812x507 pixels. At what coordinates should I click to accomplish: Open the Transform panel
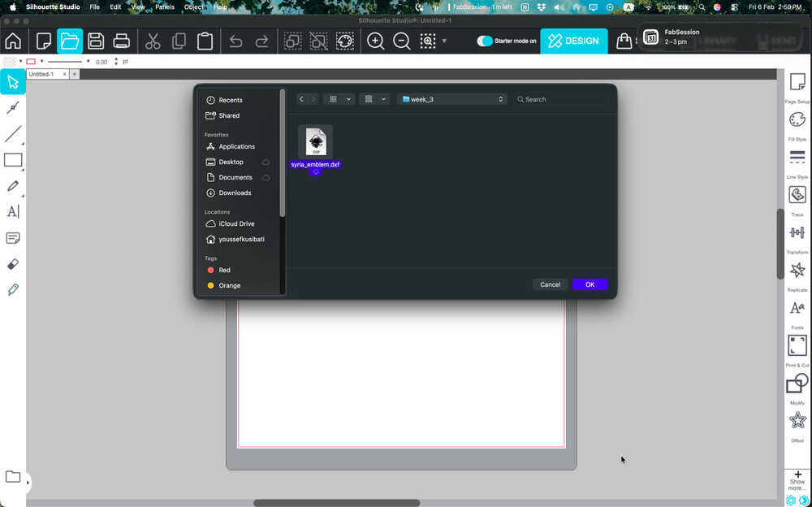pos(797,232)
